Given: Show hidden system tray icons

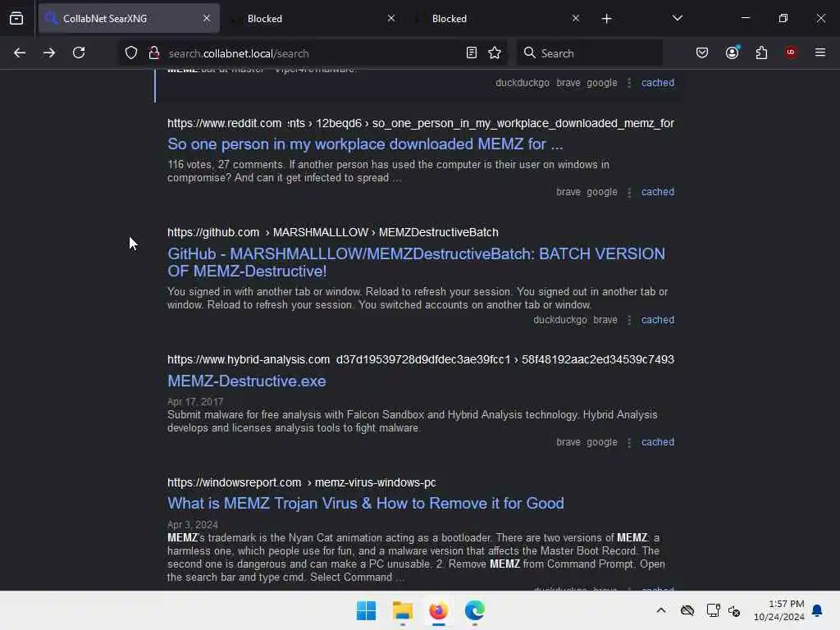Looking at the screenshot, I should click(x=661, y=610).
